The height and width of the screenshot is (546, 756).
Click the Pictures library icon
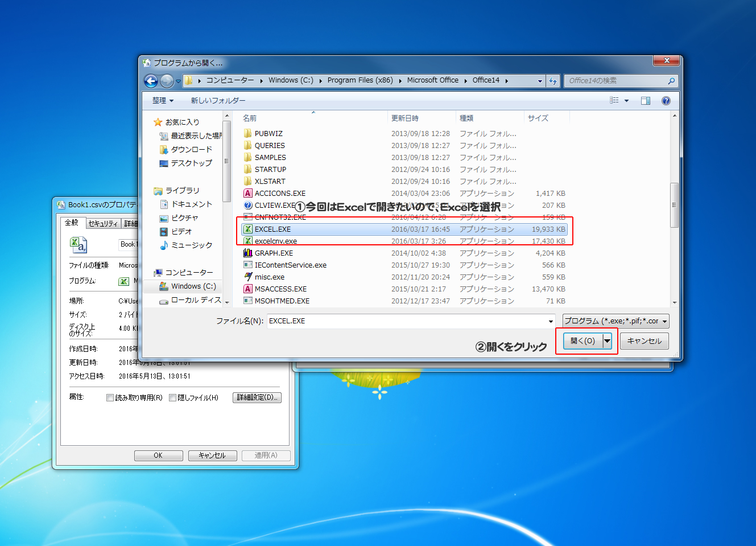click(x=164, y=217)
